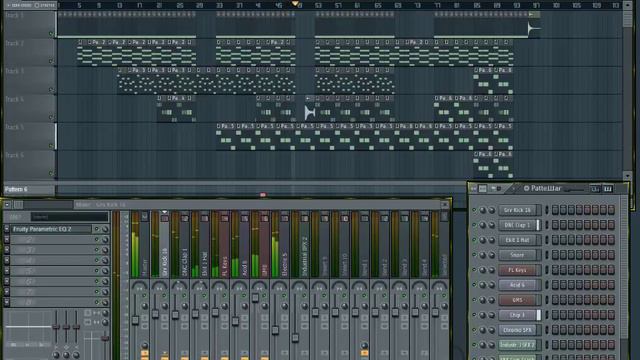Screen dimensions: 640x360
Task: Toggle Fruity Parametric EQ 2 effect enable LED
Action: click(97, 229)
